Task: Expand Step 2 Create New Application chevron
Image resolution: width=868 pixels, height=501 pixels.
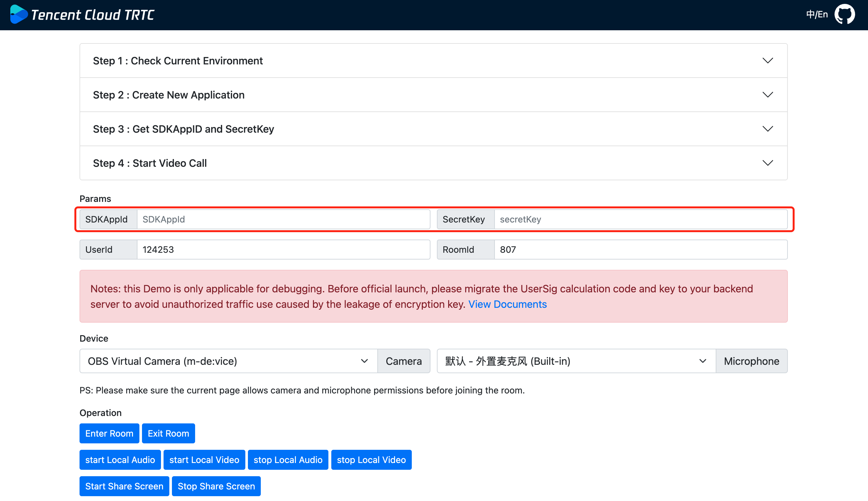Action: [768, 95]
